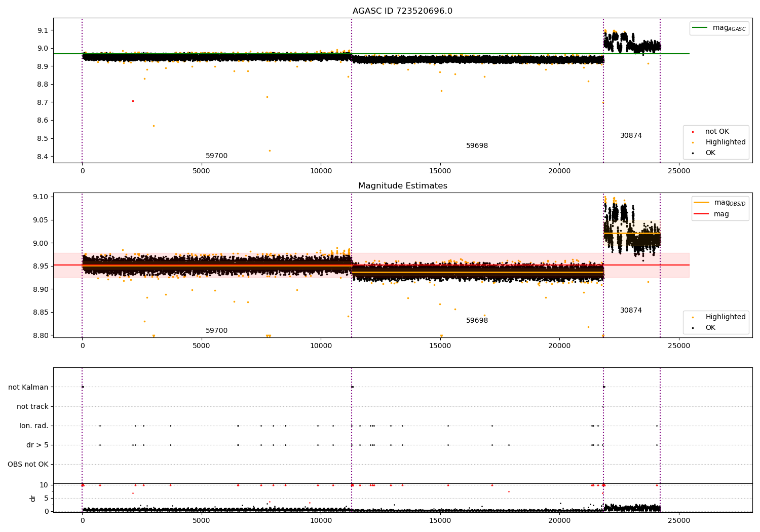
Task: Click obsid label 59700 in Magnitude Estimates plot
Action: [216, 331]
